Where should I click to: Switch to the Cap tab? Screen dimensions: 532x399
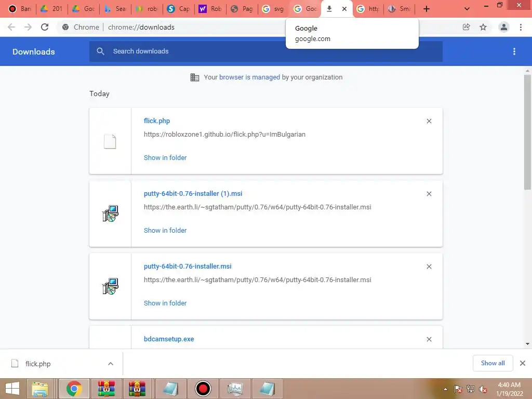(x=179, y=9)
